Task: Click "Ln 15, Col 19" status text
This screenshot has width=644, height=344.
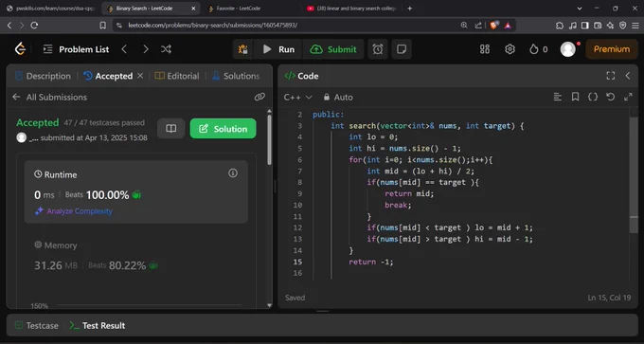Action: pyautogui.click(x=609, y=298)
